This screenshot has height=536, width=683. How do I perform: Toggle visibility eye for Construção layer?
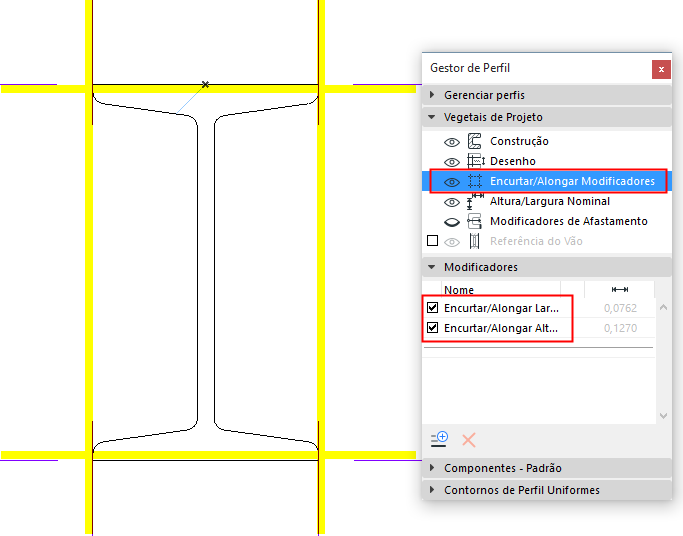pos(452,142)
